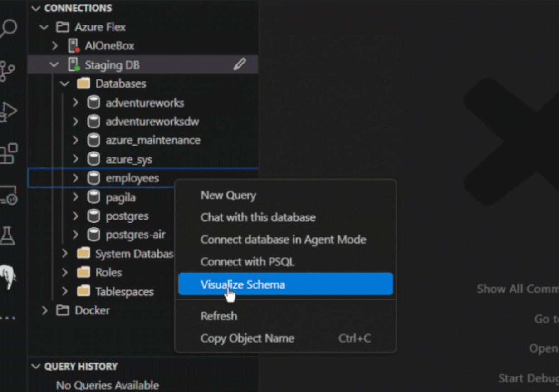This screenshot has width=559, height=392.
Task: Click the pagila database cylinder icon
Action: 93,197
